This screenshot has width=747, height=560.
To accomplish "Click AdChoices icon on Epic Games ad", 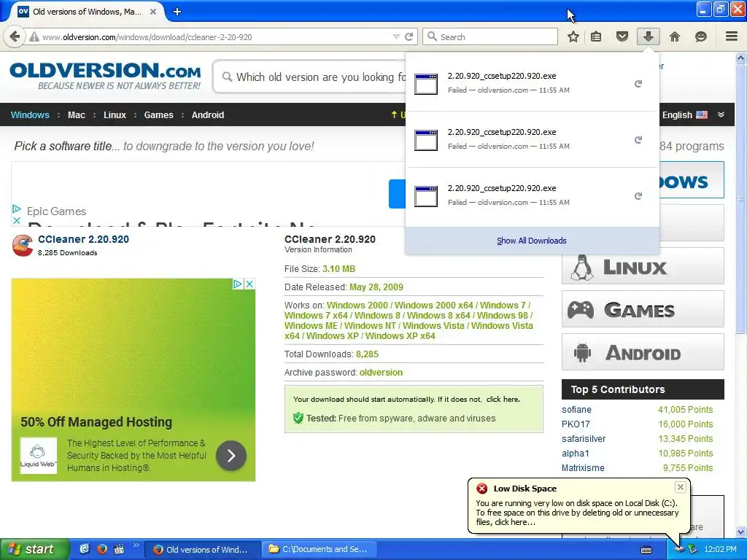I will coord(16,209).
